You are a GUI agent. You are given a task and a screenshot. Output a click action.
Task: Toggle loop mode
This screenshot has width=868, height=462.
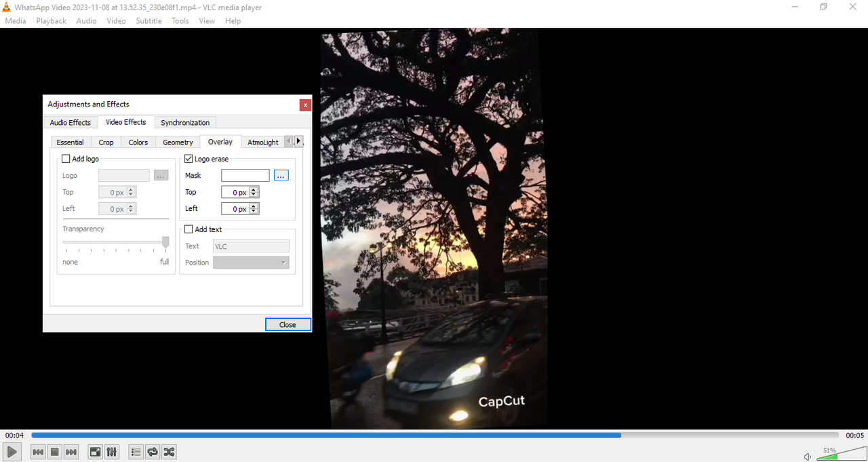tap(153, 452)
